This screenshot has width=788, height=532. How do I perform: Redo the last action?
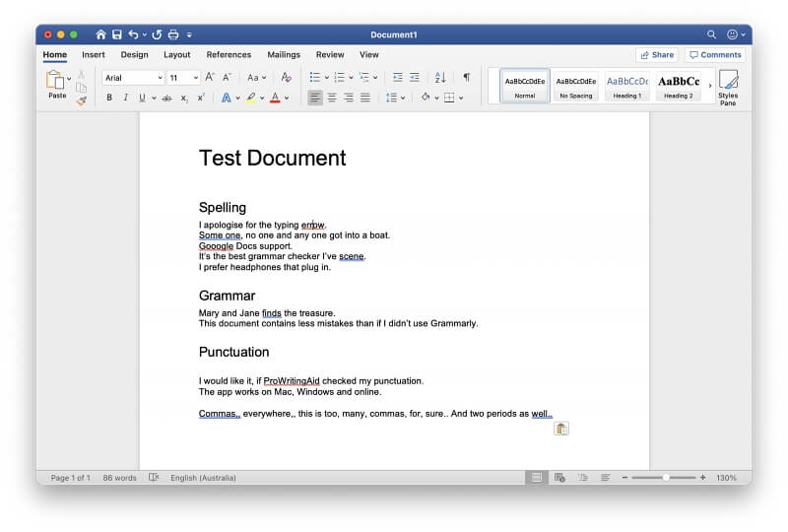(157, 34)
